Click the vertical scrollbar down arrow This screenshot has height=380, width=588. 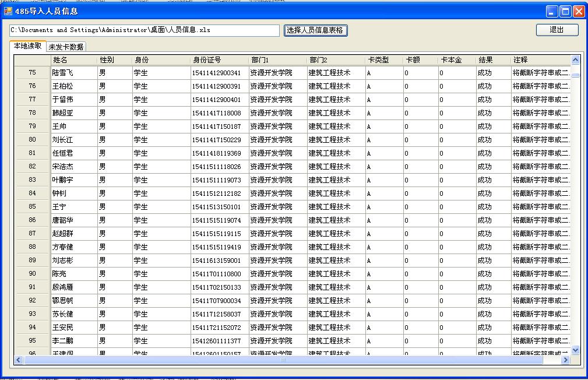575,350
